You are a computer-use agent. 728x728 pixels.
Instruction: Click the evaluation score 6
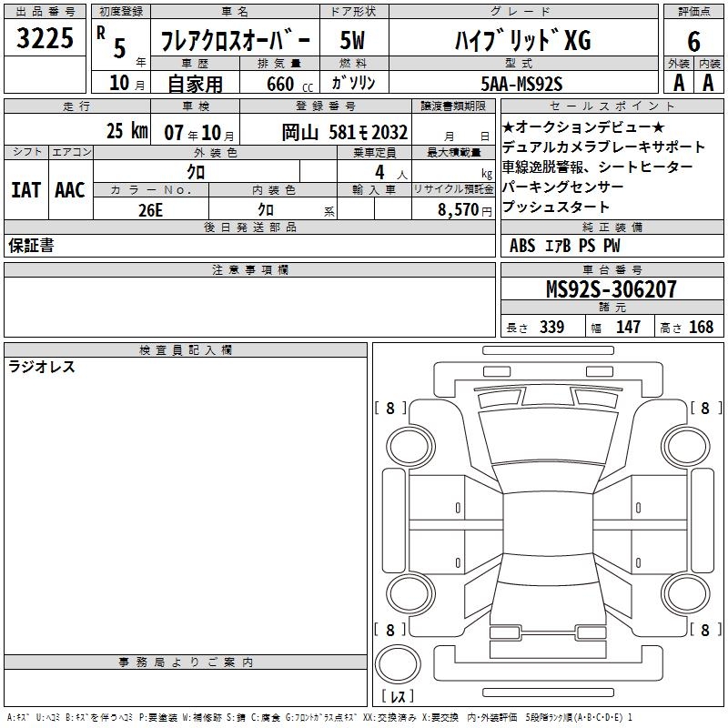tap(693, 41)
